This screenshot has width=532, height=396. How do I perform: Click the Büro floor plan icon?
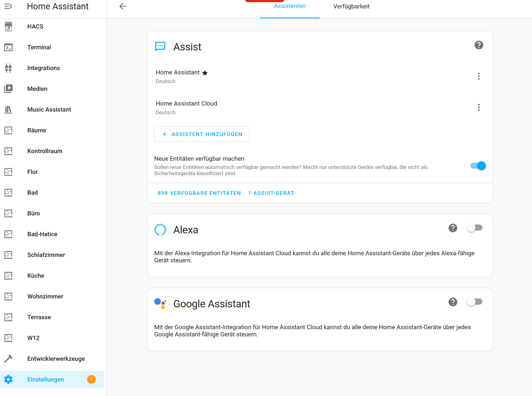pos(8,214)
